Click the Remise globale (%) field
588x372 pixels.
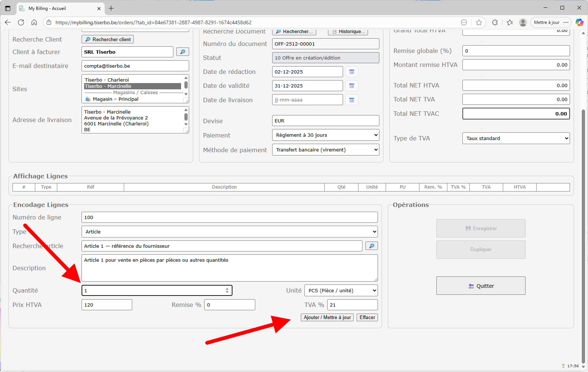pyautogui.click(x=516, y=51)
